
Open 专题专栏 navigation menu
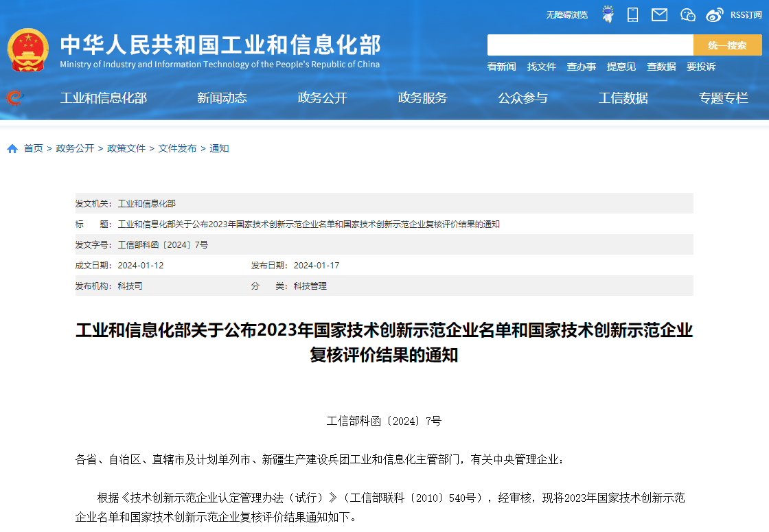[724, 98]
